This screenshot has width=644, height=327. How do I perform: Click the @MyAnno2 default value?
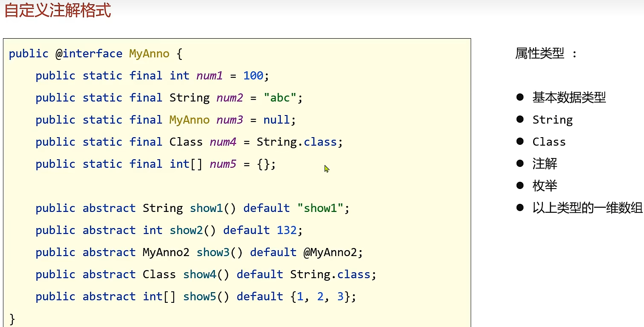(x=330, y=252)
